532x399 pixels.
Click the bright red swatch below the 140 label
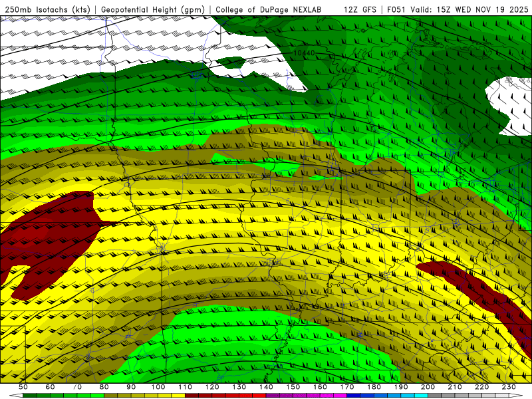(259, 396)
